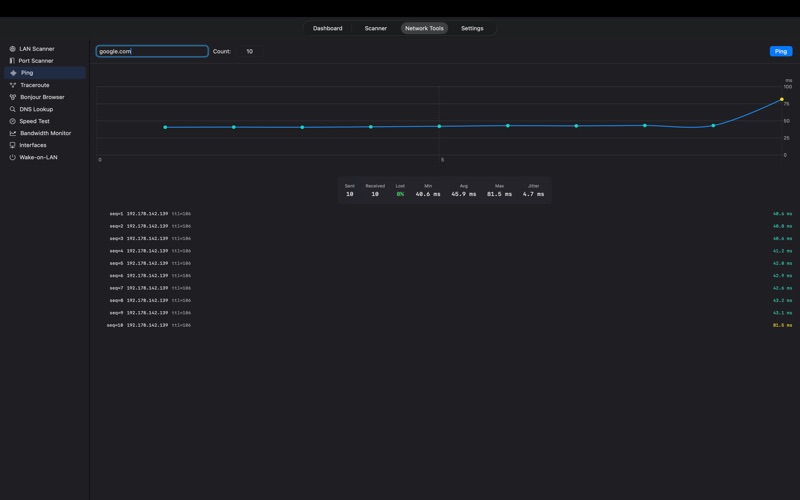Click the Received value 10

[x=375, y=194]
